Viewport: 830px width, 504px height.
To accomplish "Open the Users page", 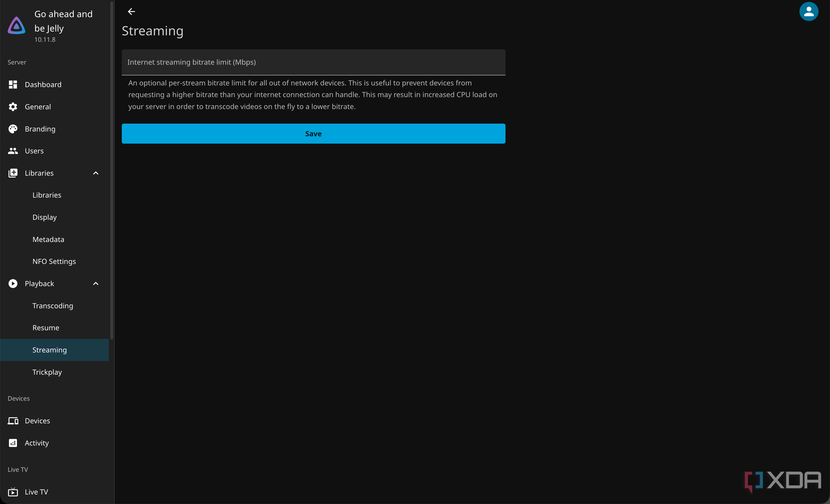I will click(55, 151).
